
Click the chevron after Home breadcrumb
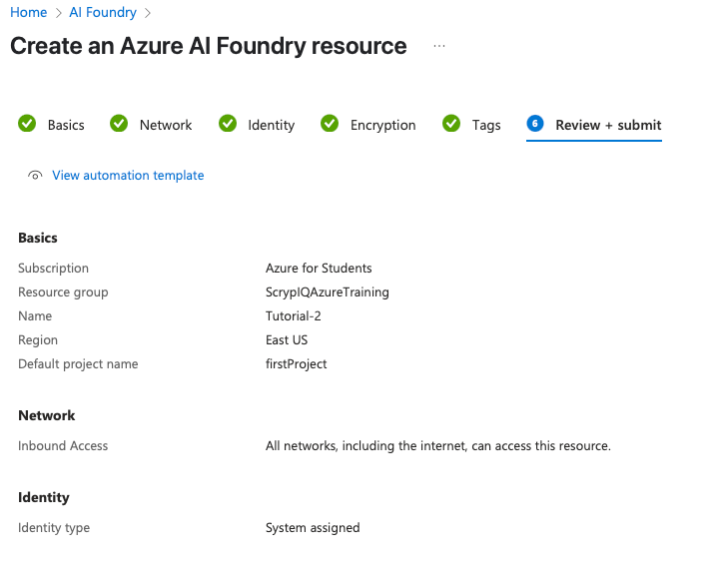click(58, 13)
